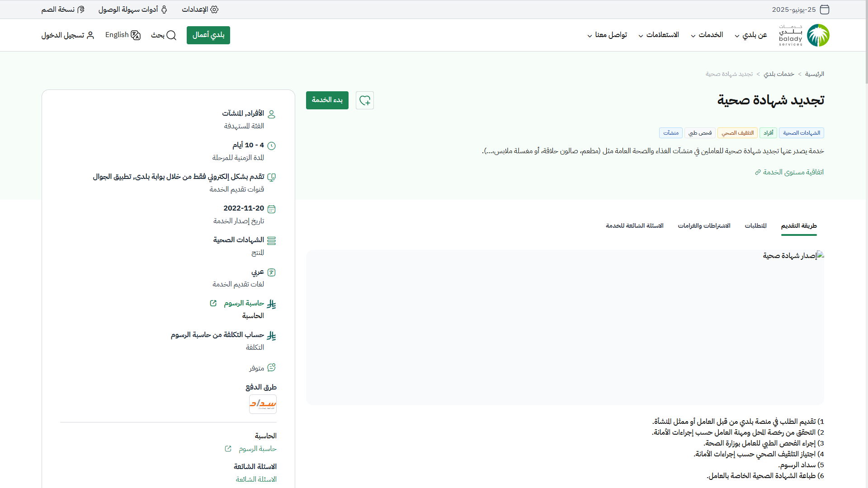Click the language translate icon beside English
The width and height of the screenshot is (868, 488).
click(x=136, y=35)
